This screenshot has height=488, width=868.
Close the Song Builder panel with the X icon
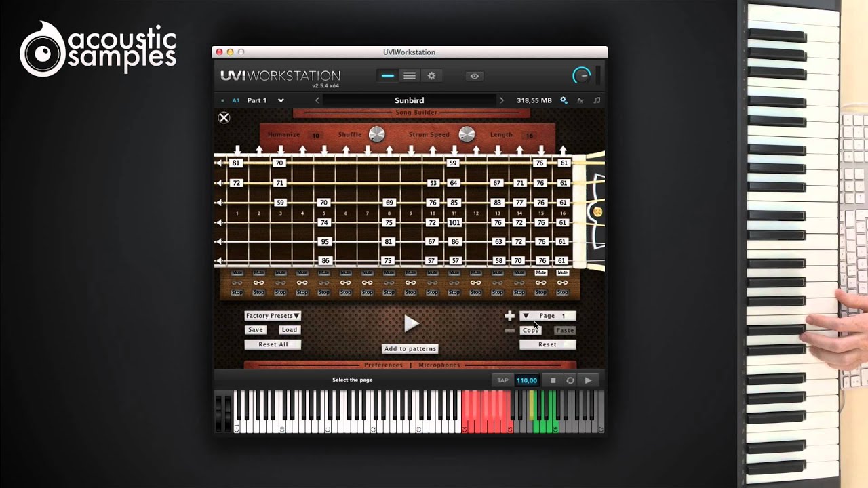pyautogui.click(x=224, y=117)
